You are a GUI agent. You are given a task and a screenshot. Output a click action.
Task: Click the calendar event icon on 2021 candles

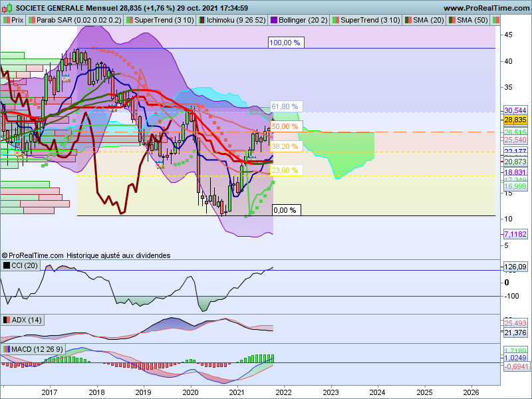[252, 158]
